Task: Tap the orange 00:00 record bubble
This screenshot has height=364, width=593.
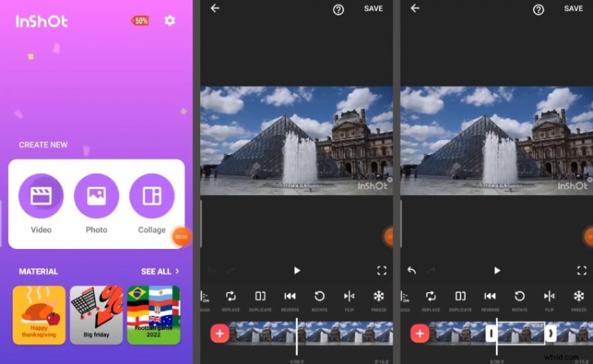Action: pyautogui.click(x=181, y=236)
